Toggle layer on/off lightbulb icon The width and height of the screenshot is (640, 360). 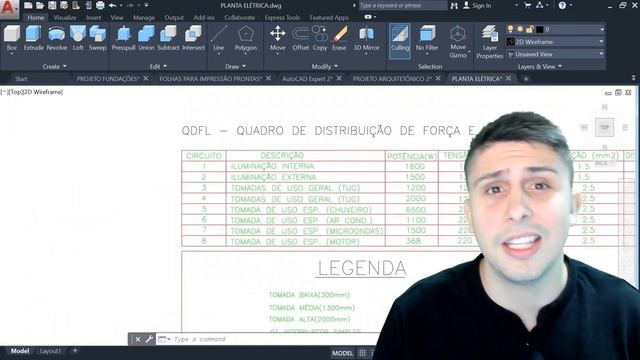pyautogui.click(x=510, y=29)
